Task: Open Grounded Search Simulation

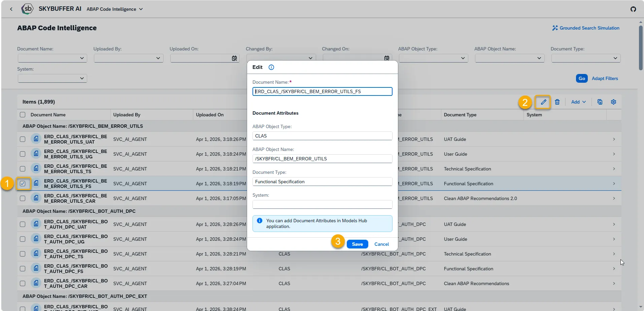Action: (x=586, y=28)
